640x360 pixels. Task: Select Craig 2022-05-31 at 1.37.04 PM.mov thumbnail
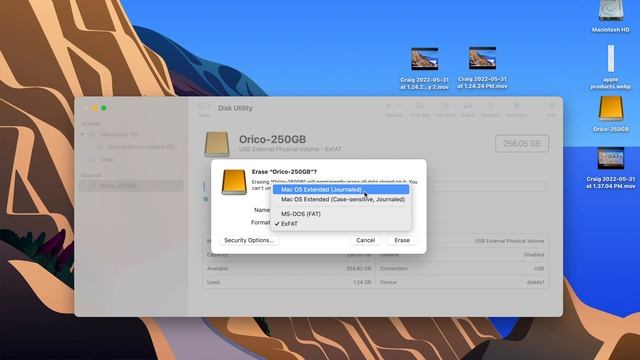click(x=611, y=158)
